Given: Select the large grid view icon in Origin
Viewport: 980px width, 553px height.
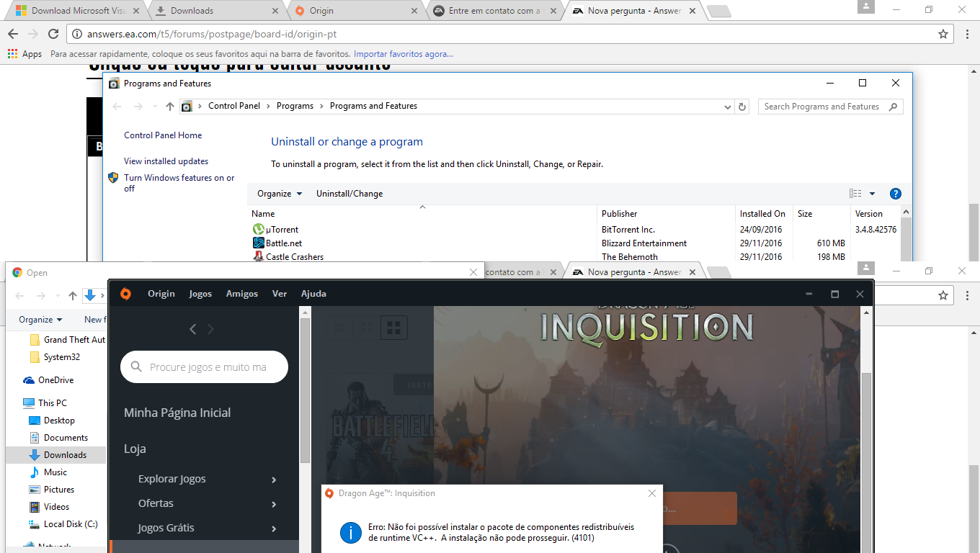Looking at the screenshot, I should (393, 328).
